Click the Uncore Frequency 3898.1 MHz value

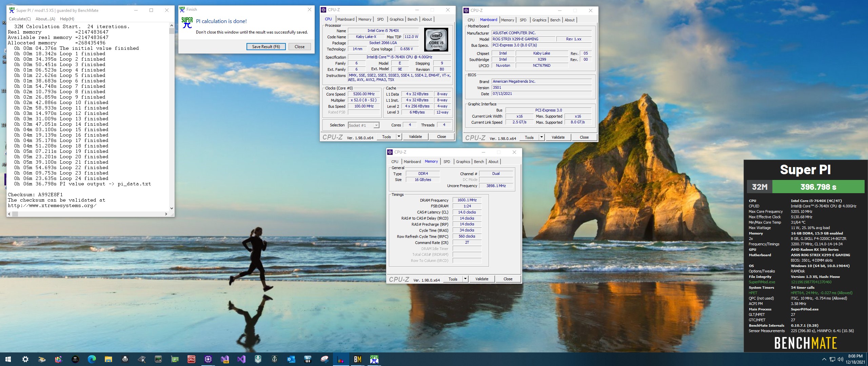[x=496, y=186]
